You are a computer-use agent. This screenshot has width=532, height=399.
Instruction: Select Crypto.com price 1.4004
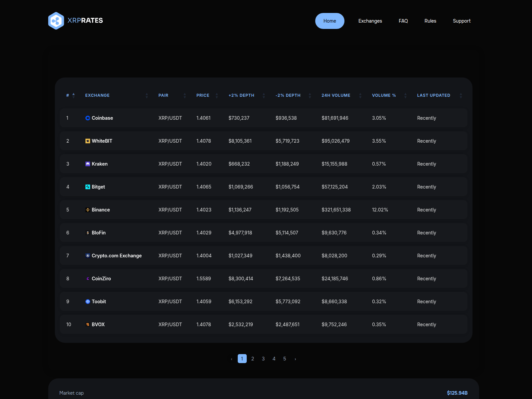pos(204,256)
